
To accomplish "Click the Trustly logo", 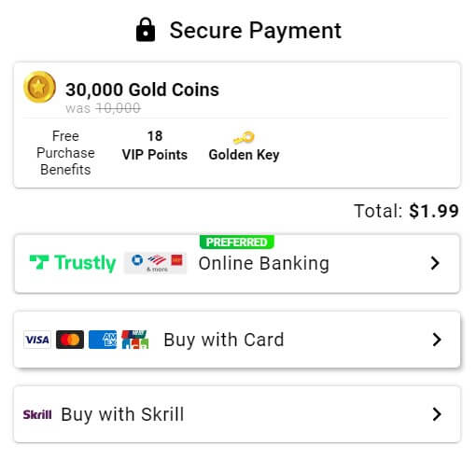I will click(73, 263).
